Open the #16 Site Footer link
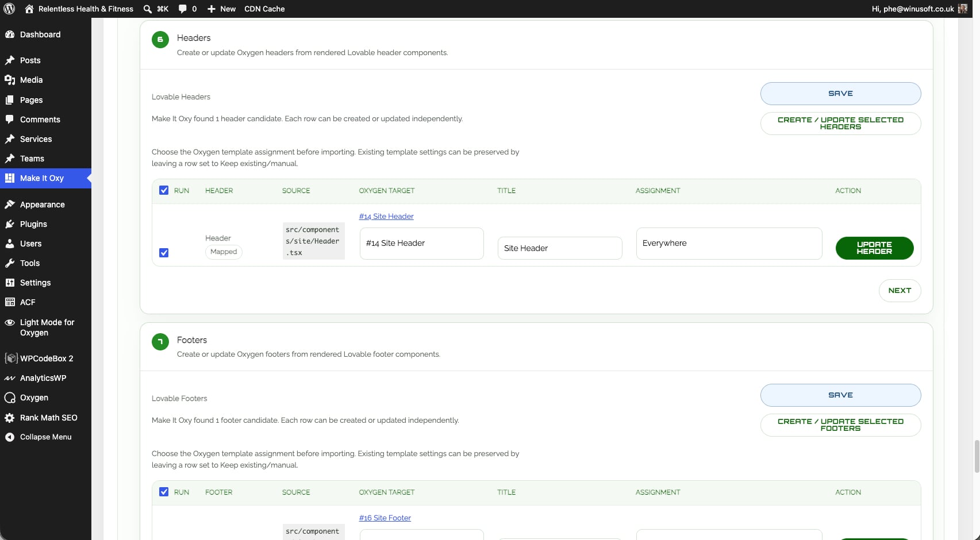The image size is (980, 540). point(385,518)
